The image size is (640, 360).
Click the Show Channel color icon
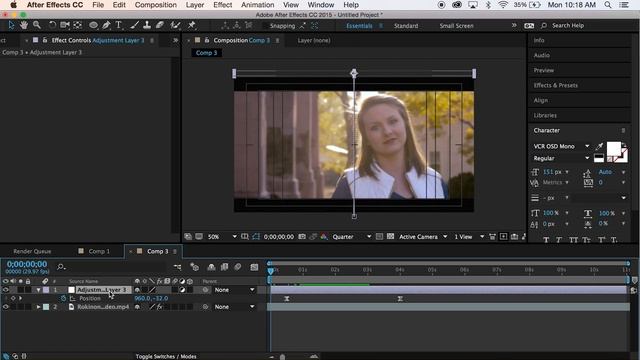(324, 237)
